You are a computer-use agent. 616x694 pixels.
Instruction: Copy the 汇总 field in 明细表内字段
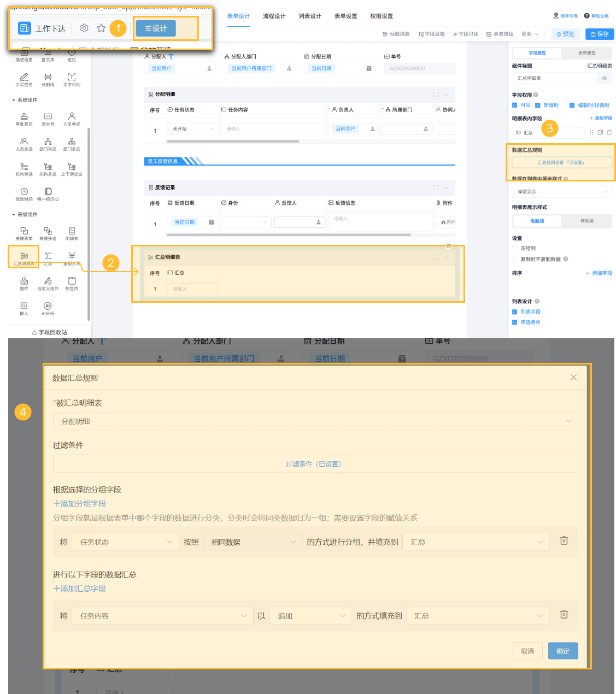click(600, 132)
